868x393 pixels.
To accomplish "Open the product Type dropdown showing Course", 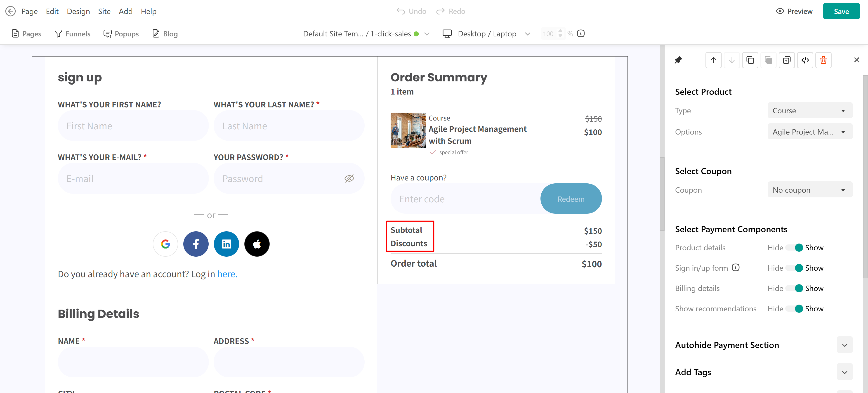I will 810,111.
